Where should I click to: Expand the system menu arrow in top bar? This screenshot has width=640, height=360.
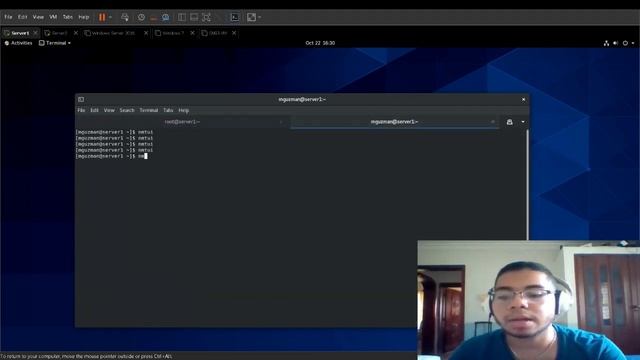coord(633,43)
